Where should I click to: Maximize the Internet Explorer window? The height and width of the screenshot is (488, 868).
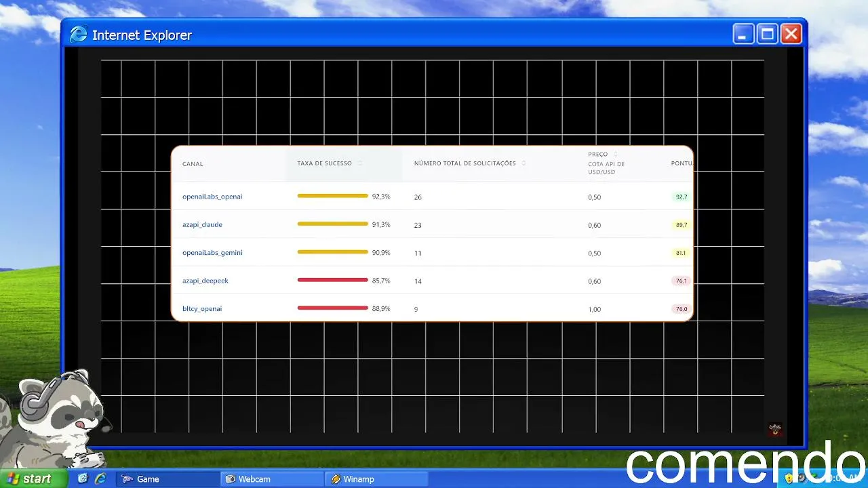768,34
